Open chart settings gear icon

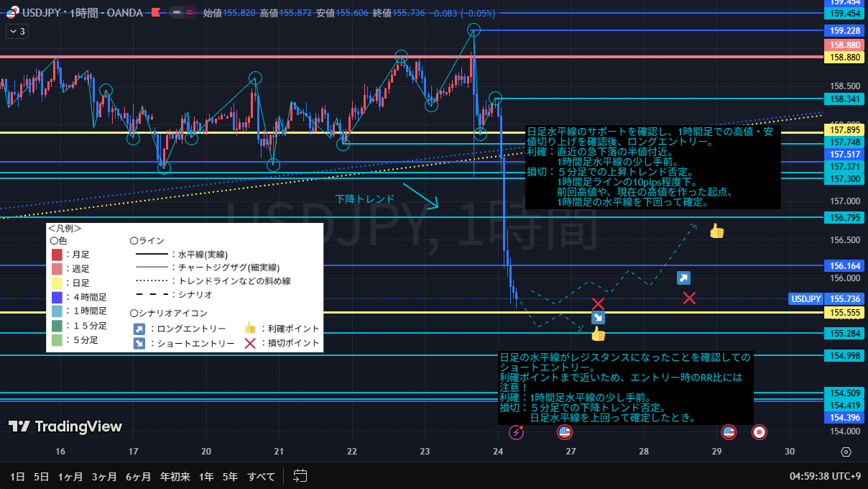[x=846, y=452]
